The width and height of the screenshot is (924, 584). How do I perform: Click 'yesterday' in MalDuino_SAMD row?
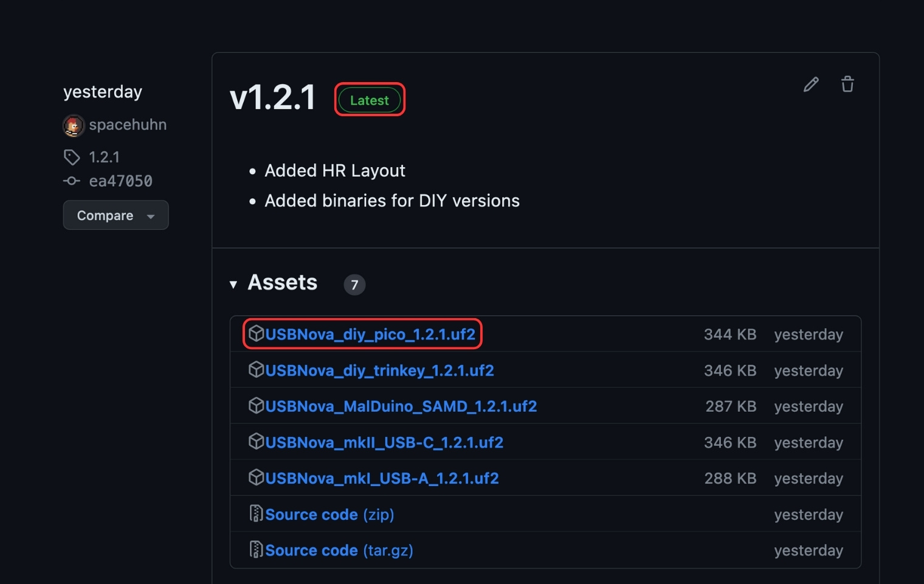tap(808, 406)
